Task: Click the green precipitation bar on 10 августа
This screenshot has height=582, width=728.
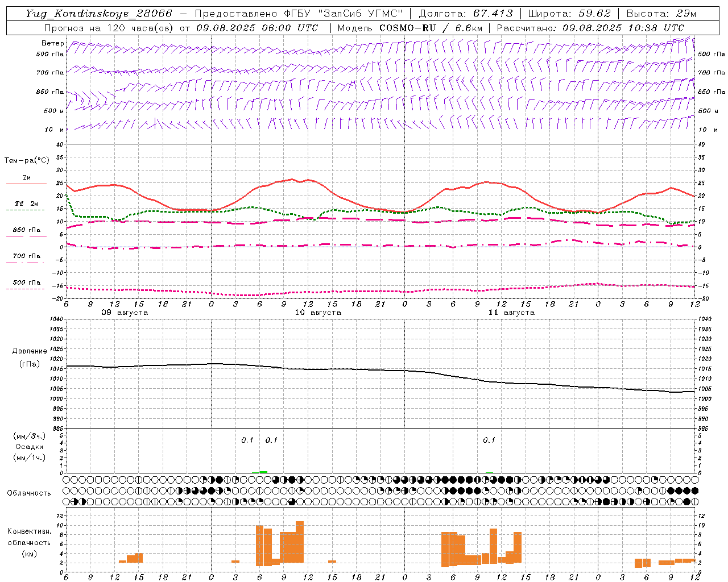Action: tap(263, 472)
